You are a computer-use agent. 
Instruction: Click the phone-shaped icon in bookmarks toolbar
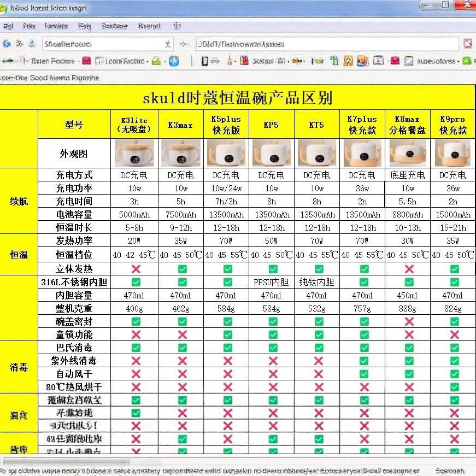tap(204, 61)
